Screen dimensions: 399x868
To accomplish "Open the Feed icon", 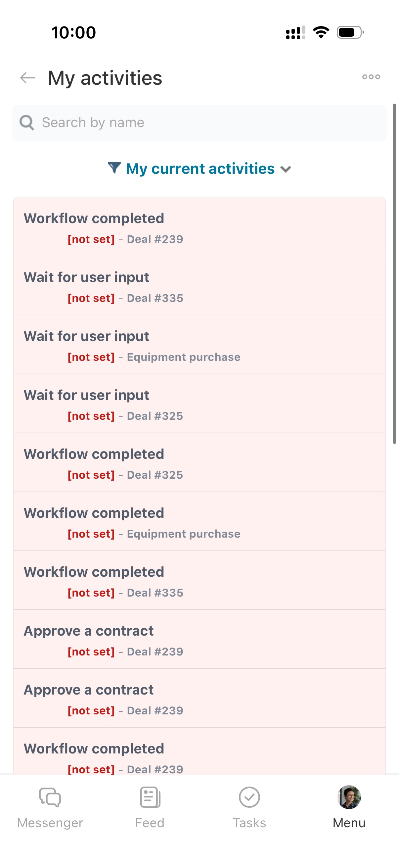I will (150, 797).
